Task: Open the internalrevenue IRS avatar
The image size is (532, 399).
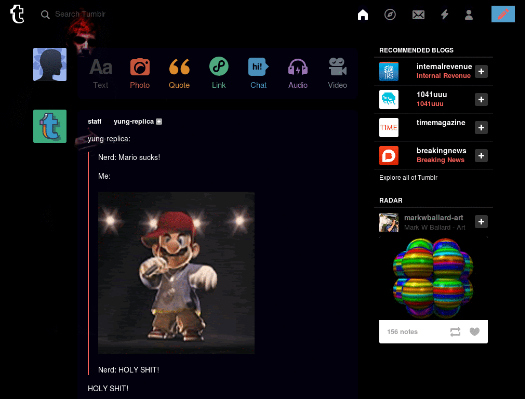Action: (389, 72)
